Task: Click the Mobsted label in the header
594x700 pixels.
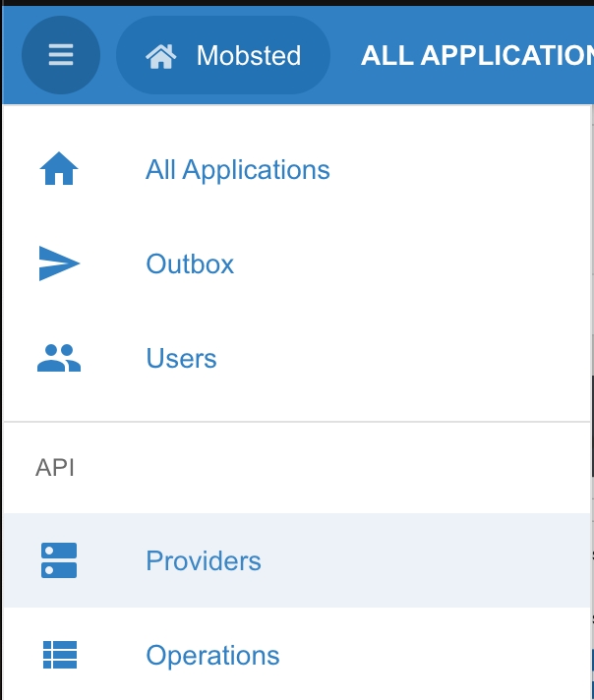Action: [248, 56]
